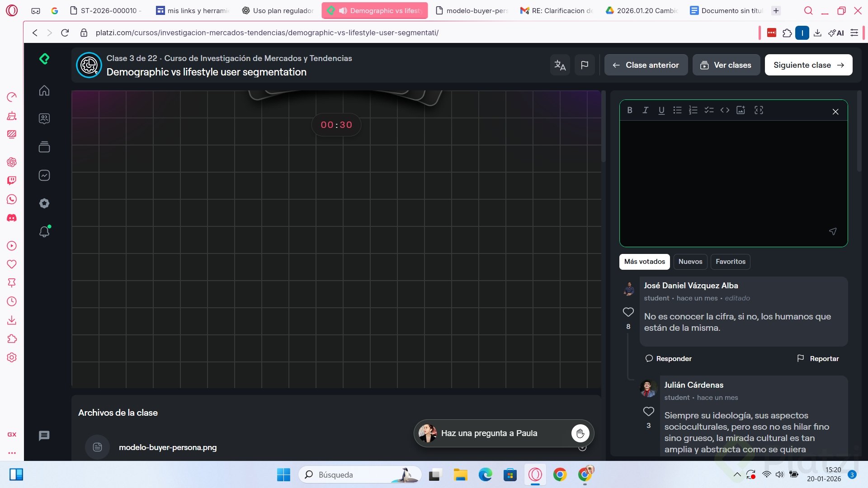Toggle underline formatting in comment editor
Viewport: 868px width, 488px height.
pyautogui.click(x=661, y=110)
